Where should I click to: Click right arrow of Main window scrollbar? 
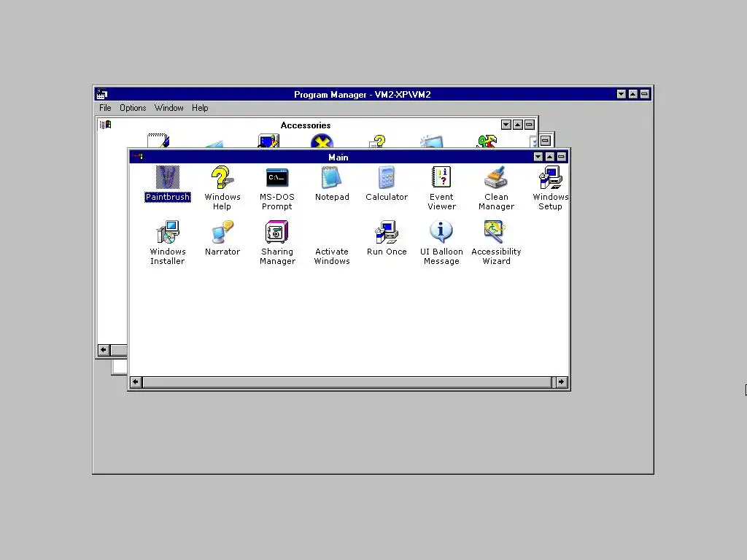point(561,382)
